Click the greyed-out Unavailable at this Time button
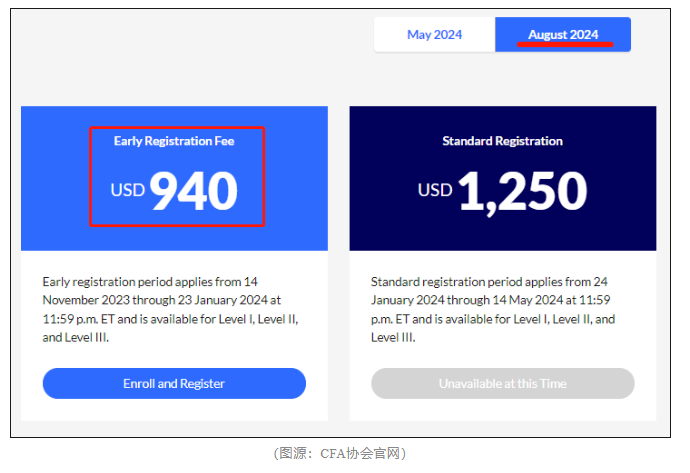The image size is (690, 473). (x=502, y=383)
